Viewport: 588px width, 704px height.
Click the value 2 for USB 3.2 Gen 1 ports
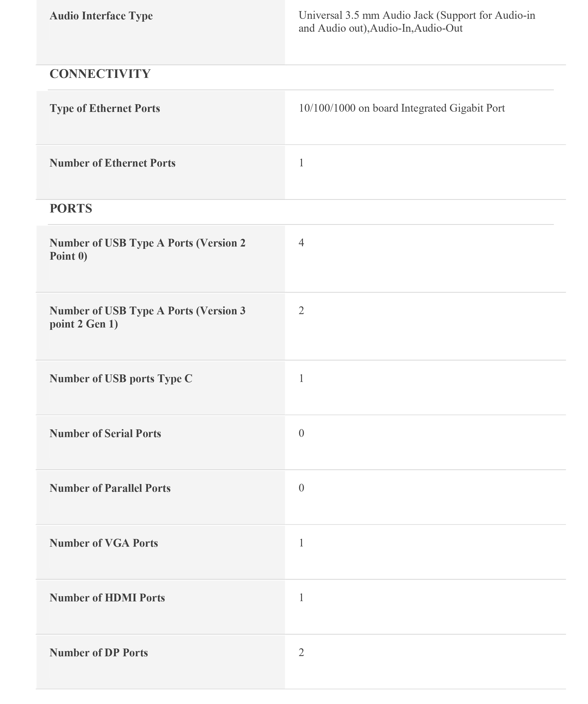click(301, 311)
